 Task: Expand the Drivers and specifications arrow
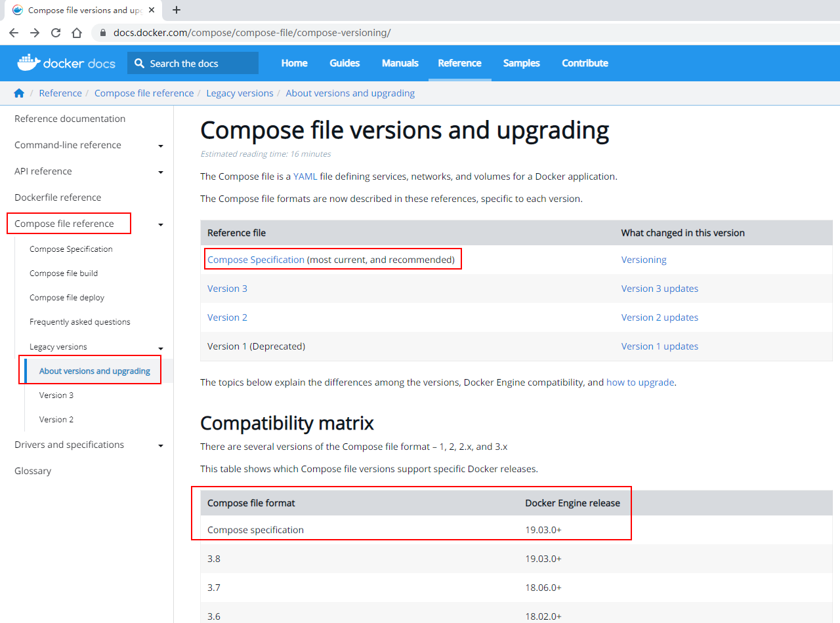(161, 446)
